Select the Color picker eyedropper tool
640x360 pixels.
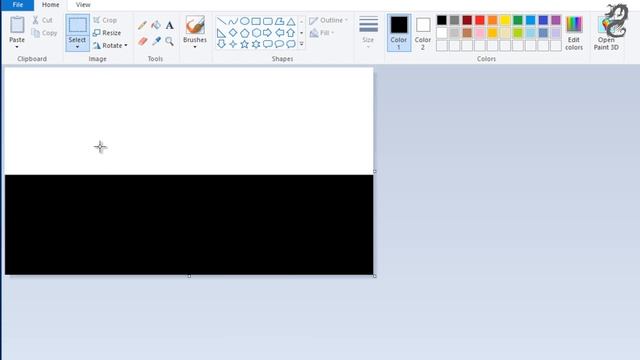coord(156,41)
